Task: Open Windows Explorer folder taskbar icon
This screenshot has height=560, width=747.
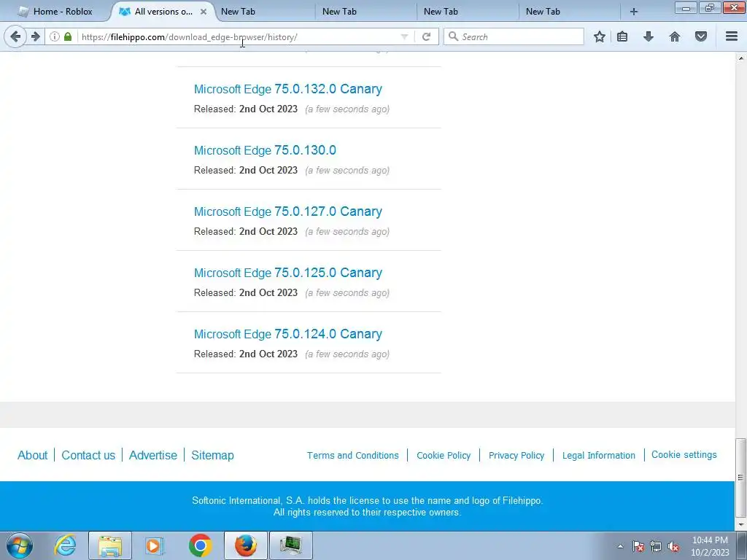Action: pyautogui.click(x=110, y=545)
